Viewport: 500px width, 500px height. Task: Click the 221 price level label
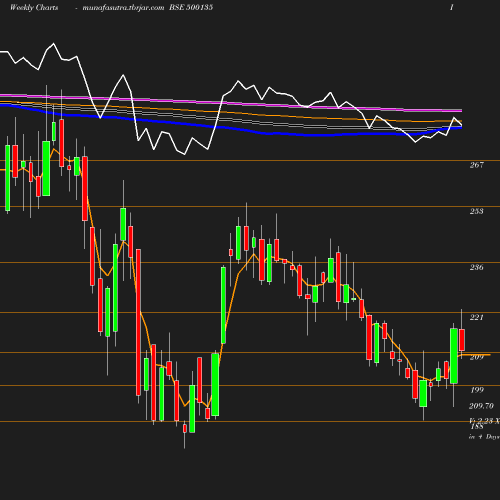point(477,317)
